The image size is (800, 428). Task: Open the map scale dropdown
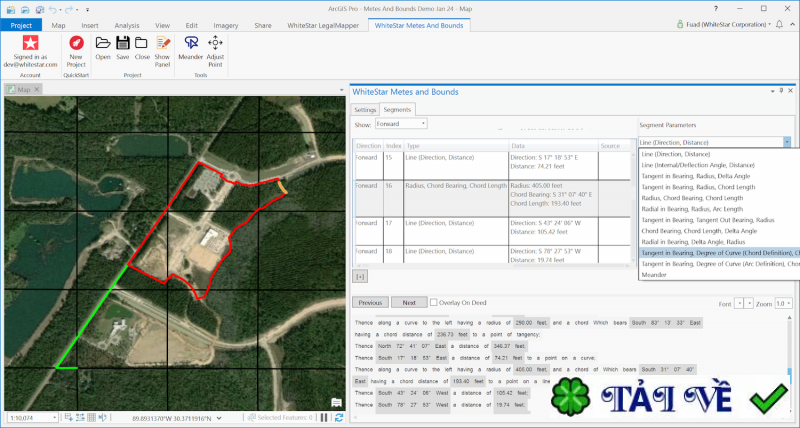53,418
